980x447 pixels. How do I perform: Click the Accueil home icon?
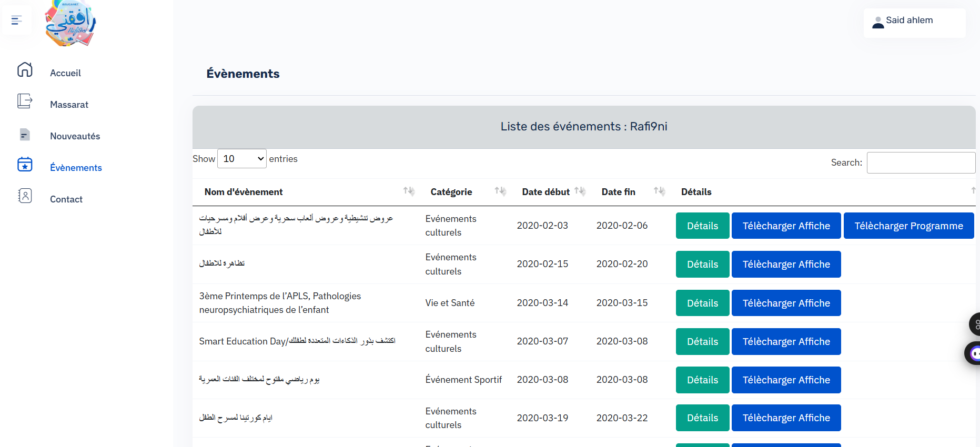(x=25, y=70)
